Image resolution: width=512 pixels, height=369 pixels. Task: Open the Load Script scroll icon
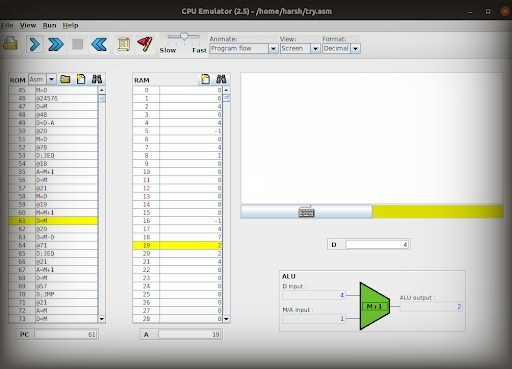coord(123,44)
